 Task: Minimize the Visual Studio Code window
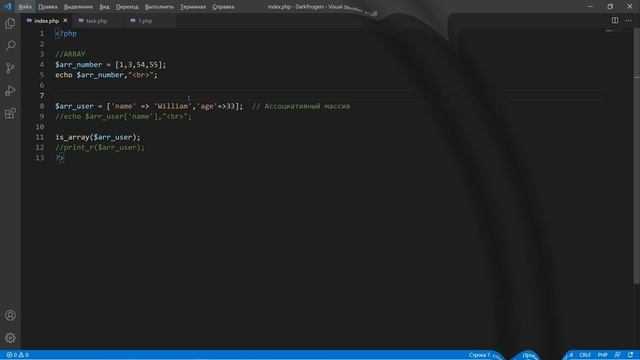[x=590, y=7]
